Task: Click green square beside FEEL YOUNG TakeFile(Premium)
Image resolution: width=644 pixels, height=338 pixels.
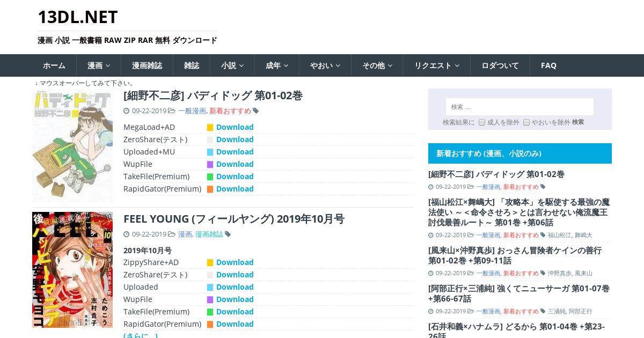Action: point(210,312)
